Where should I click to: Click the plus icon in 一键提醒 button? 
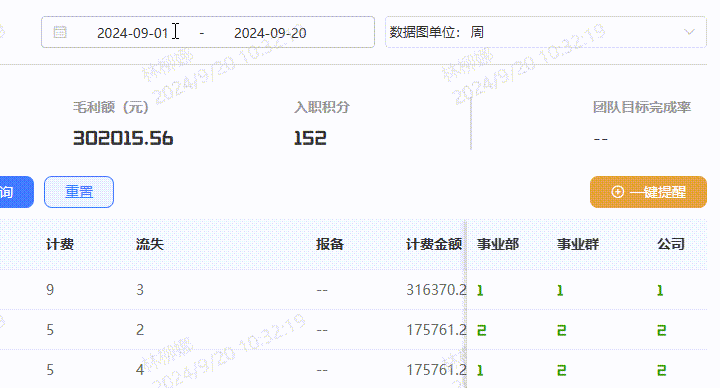[618, 192]
